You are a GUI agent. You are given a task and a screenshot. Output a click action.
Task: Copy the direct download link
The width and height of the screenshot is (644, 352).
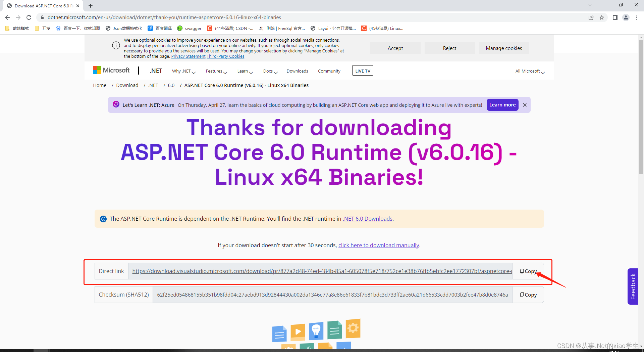(528, 271)
